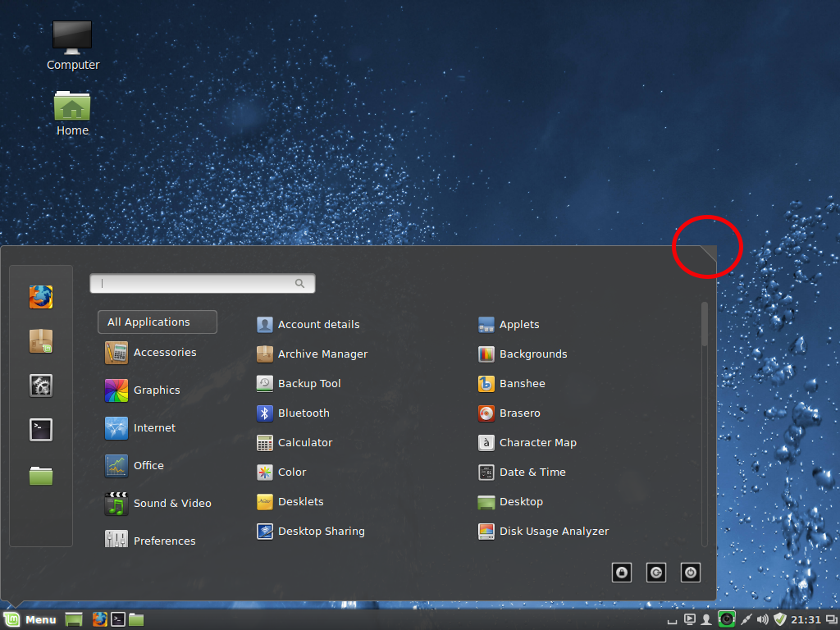The height and width of the screenshot is (630, 840).
Task: Open the volume icon in the tray
Action: pos(762,619)
